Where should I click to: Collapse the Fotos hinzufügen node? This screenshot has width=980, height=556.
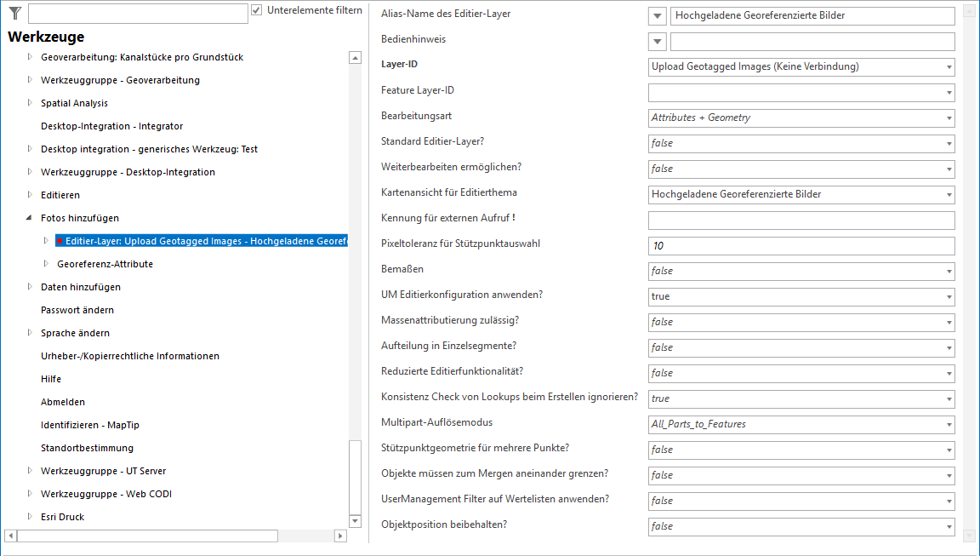click(29, 217)
